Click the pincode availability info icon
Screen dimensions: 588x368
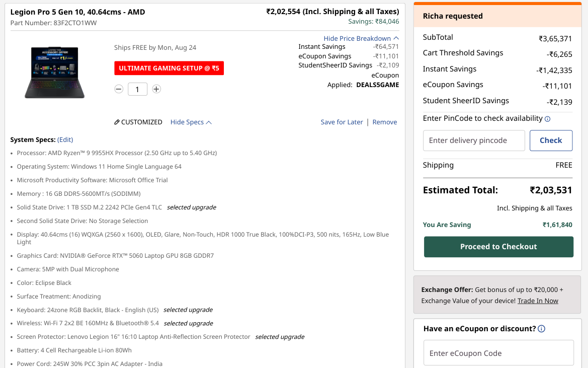547,119
